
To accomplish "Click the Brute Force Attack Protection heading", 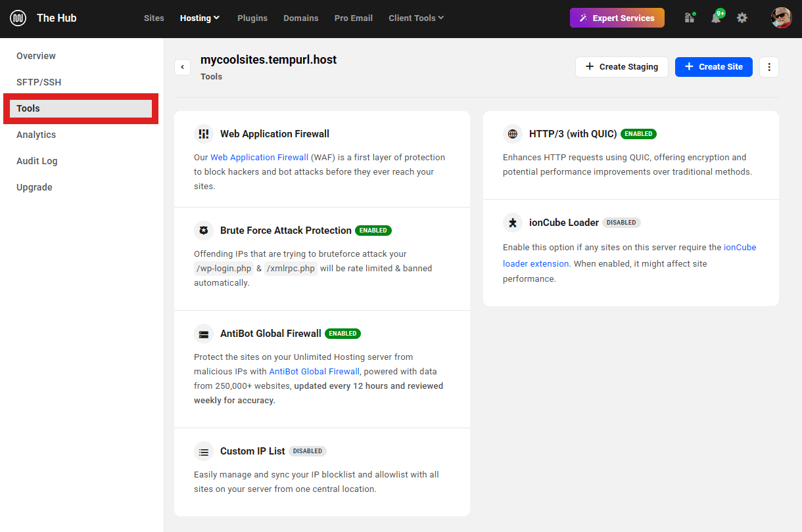I will [x=286, y=231].
